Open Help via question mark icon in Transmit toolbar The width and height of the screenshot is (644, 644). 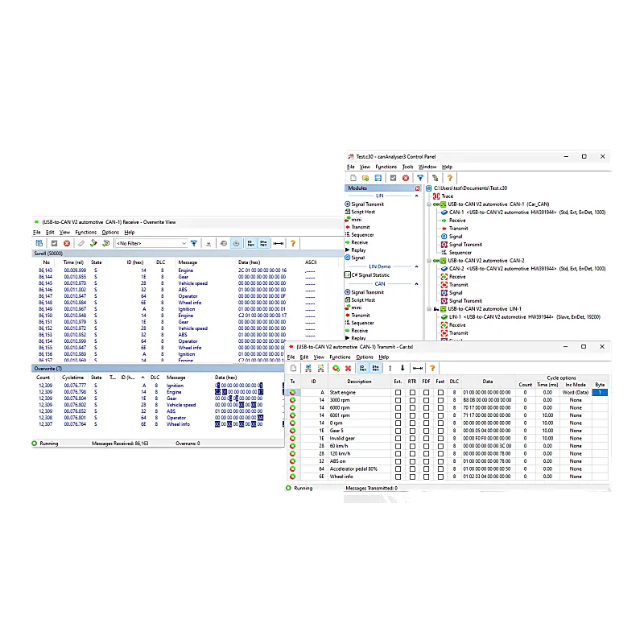(432, 368)
